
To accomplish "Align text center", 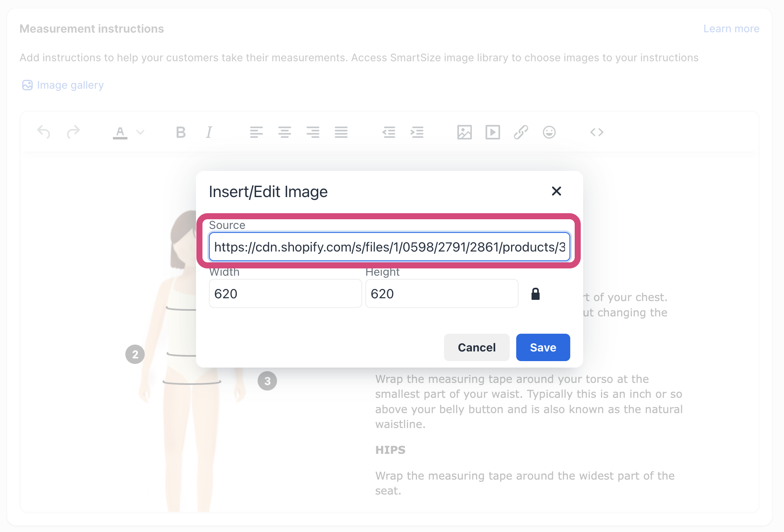I will (x=284, y=132).
